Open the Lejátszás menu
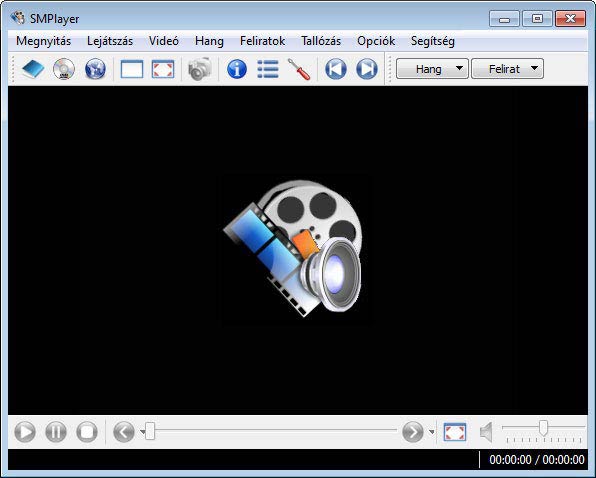596x478 pixels. click(110, 41)
